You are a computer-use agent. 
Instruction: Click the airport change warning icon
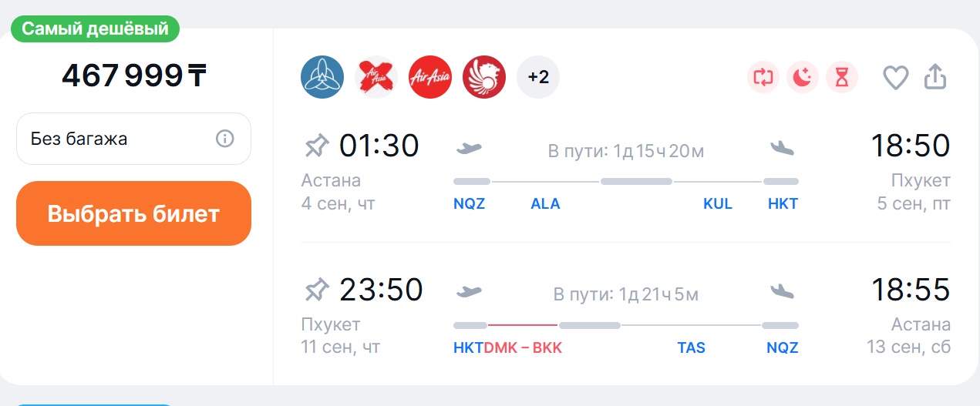click(763, 77)
